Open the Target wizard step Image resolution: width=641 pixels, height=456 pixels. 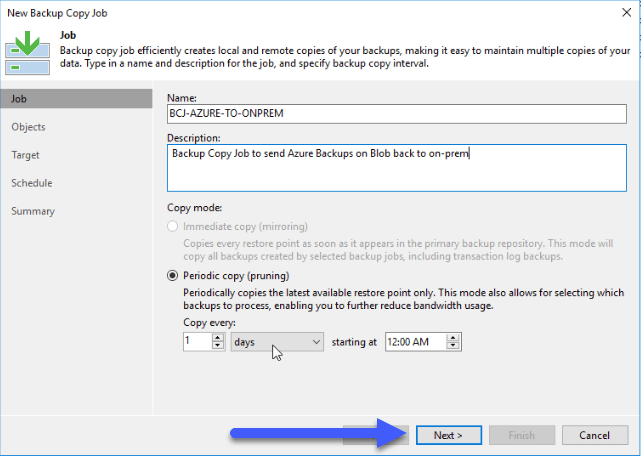coord(25,155)
